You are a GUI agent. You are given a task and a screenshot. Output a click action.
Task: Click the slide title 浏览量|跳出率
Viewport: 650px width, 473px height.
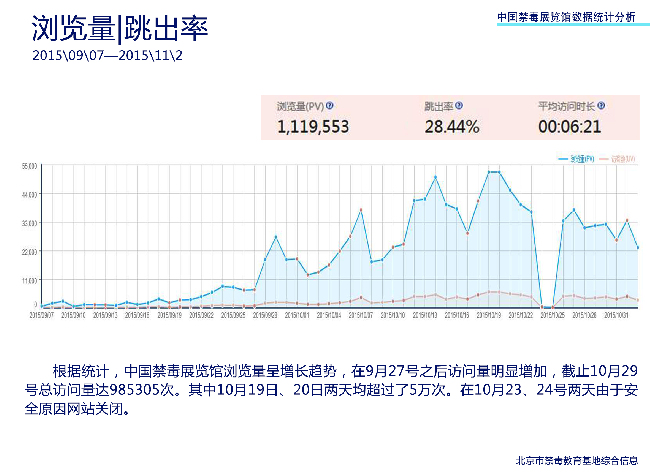119,29
